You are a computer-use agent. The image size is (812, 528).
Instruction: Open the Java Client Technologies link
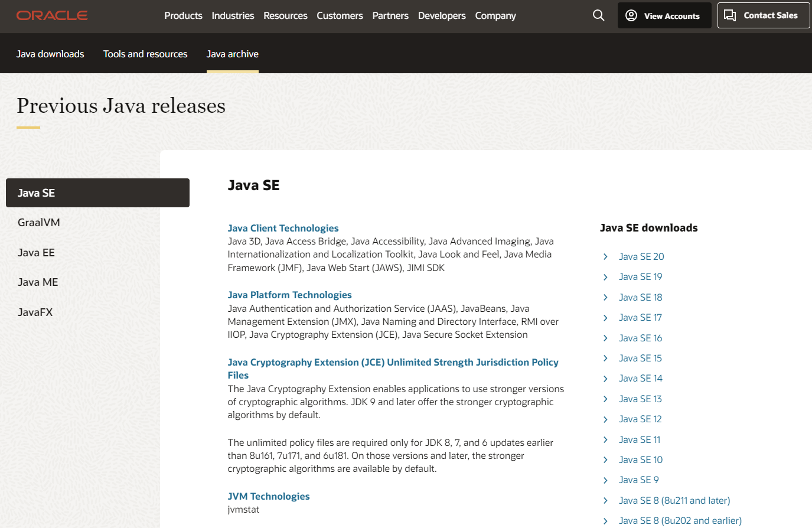tap(283, 228)
